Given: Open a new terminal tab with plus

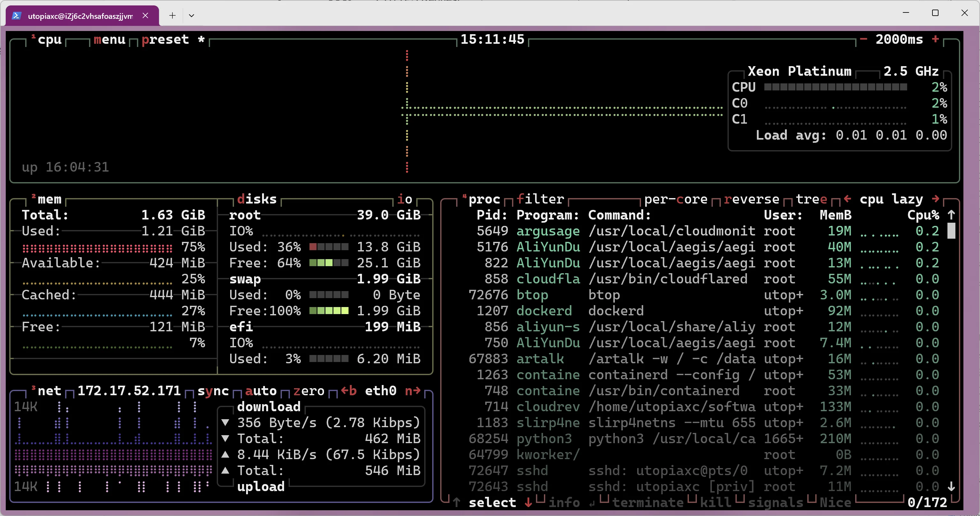Looking at the screenshot, I should [x=172, y=15].
